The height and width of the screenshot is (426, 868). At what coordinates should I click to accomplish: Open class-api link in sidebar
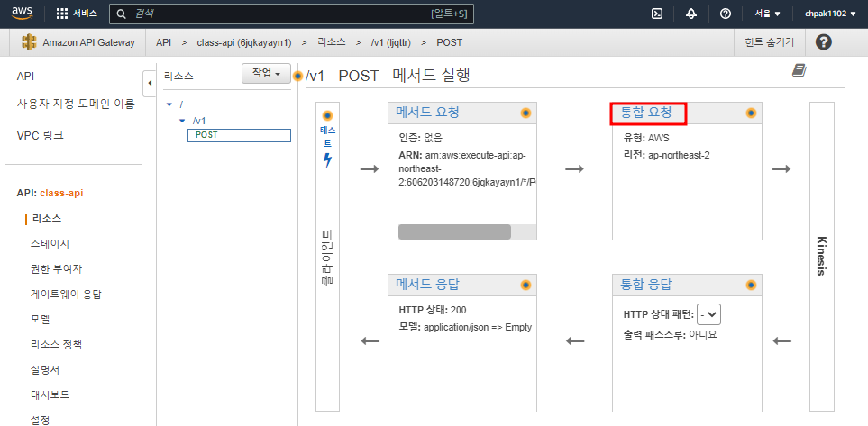(x=62, y=193)
